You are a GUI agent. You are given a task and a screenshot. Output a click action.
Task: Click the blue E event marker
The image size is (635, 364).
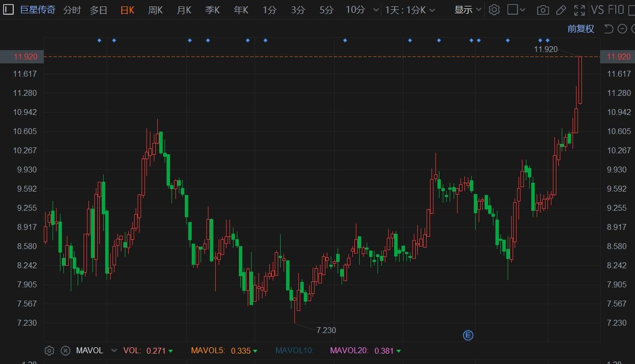468,336
